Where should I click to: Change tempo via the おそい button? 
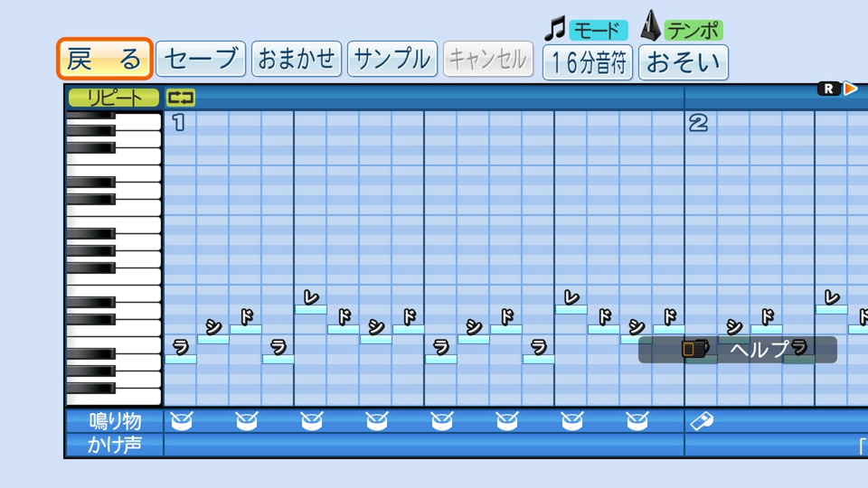coord(684,62)
